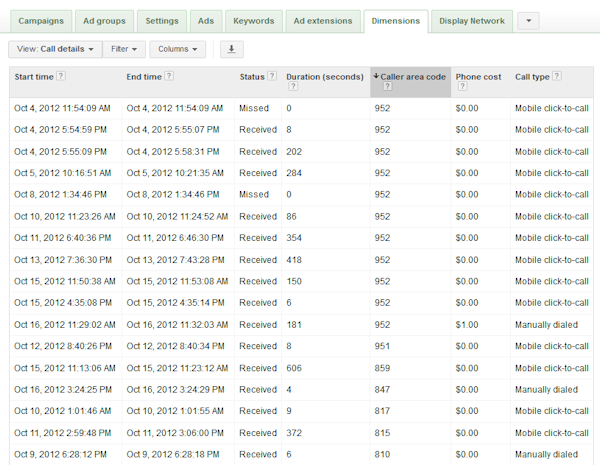600x465 pixels.
Task: Switch to the Ad groups tab
Action: (x=104, y=21)
